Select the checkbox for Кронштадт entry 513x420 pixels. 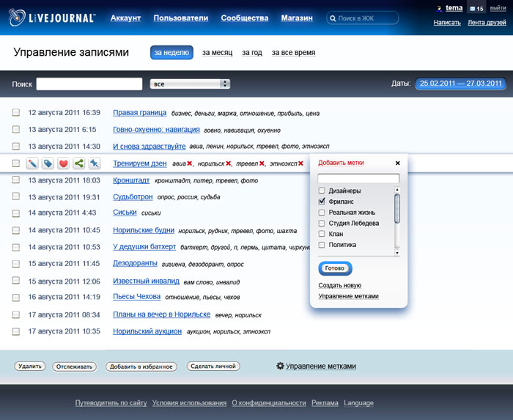click(15, 180)
